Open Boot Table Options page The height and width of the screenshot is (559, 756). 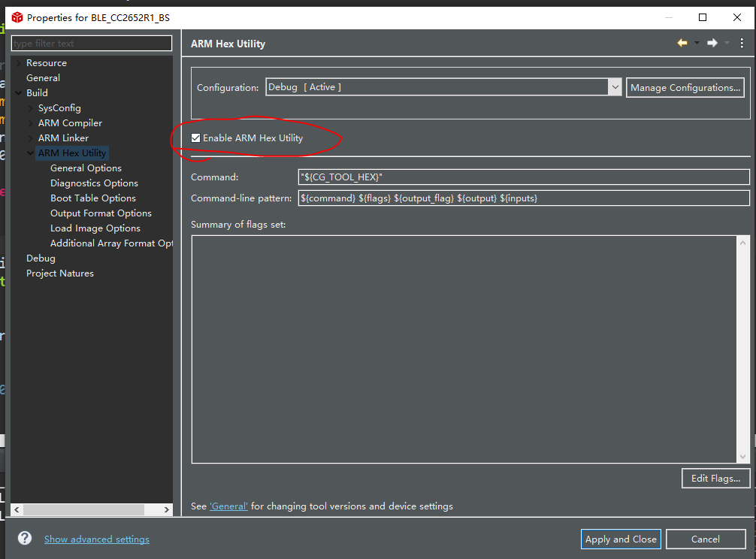click(93, 198)
